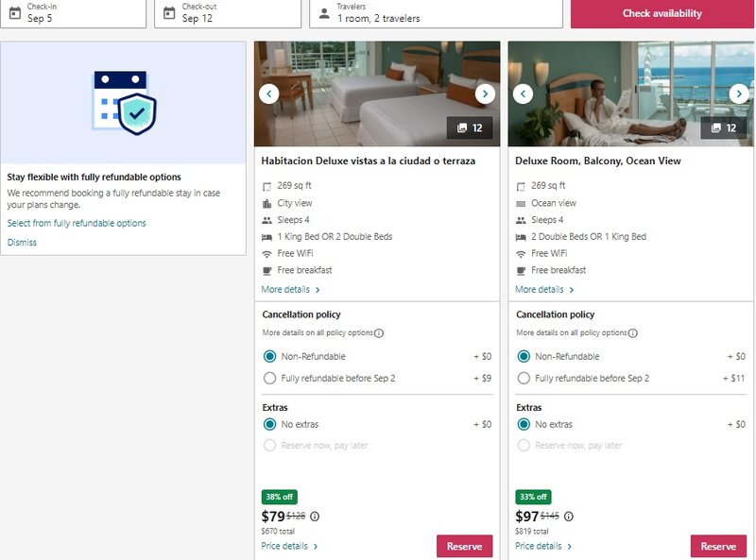Open 12-photo gallery for Ocean View room
Image resolution: width=756 pixels, height=560 pixels.
point(723,127)
